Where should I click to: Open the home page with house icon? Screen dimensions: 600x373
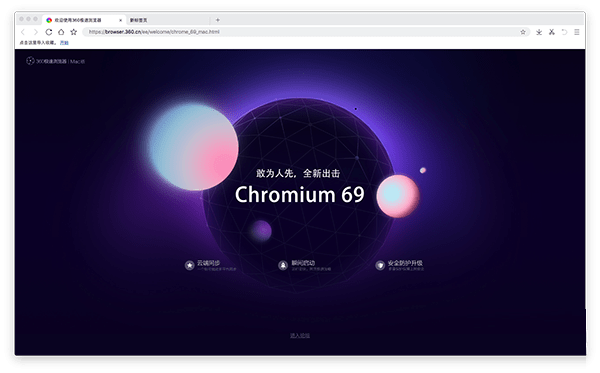(x=61, y=32)
